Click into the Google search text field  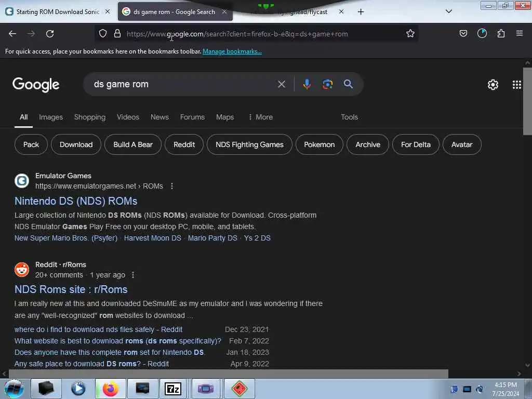coord(183,84)
